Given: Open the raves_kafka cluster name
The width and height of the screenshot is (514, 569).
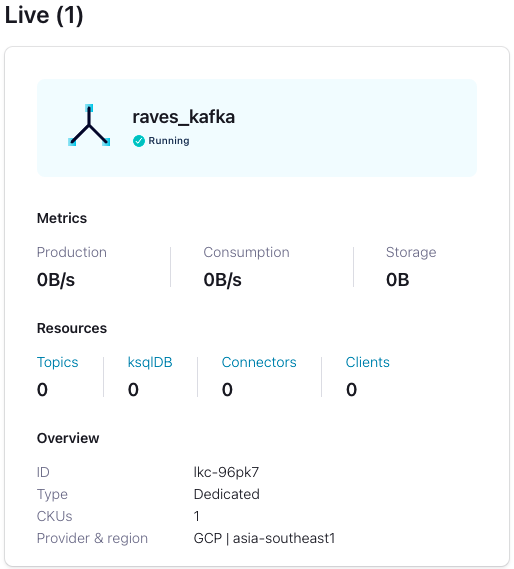Looking at the screenshot, I should tap(183, 117).
